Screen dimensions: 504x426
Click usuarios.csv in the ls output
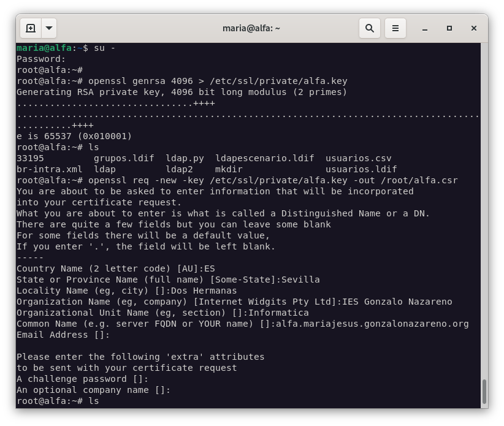358,158
